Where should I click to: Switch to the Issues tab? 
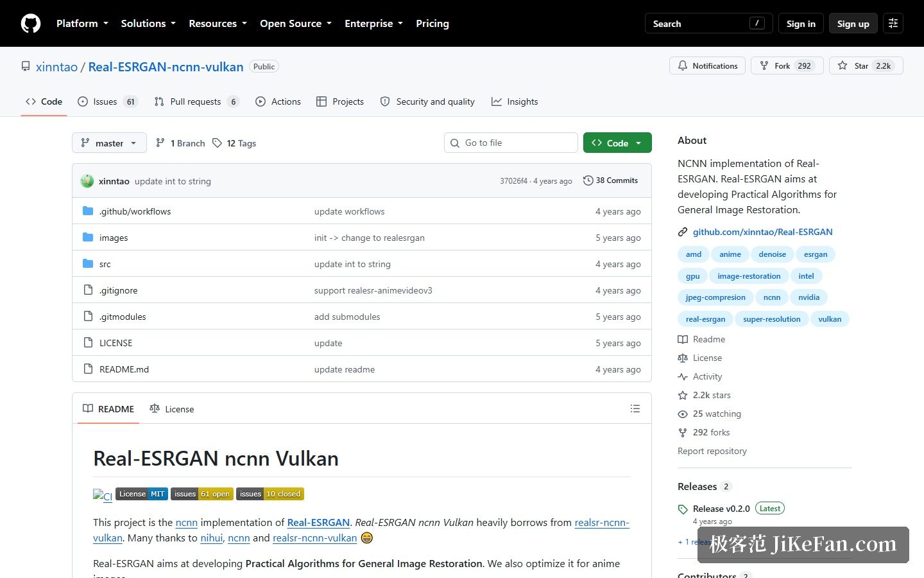107,101
